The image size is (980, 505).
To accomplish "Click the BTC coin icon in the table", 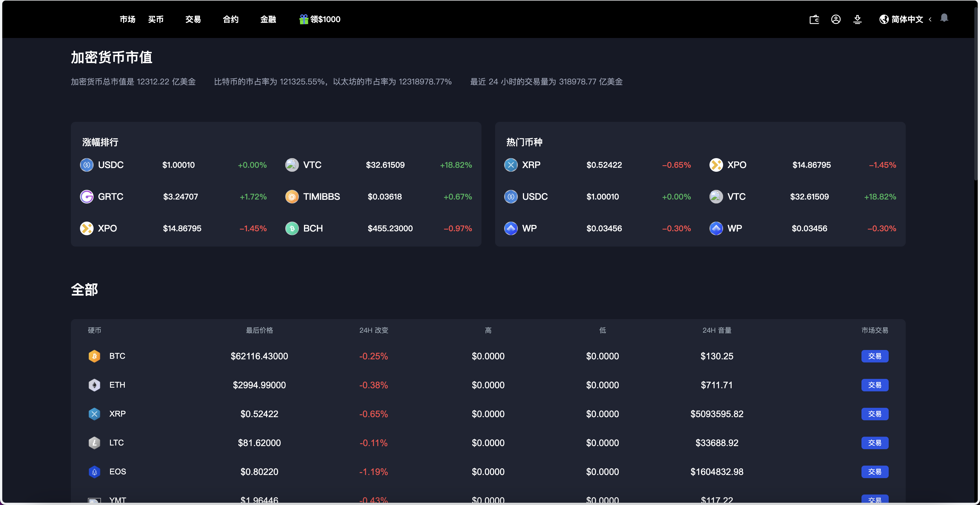I will [x=94, y=356].
